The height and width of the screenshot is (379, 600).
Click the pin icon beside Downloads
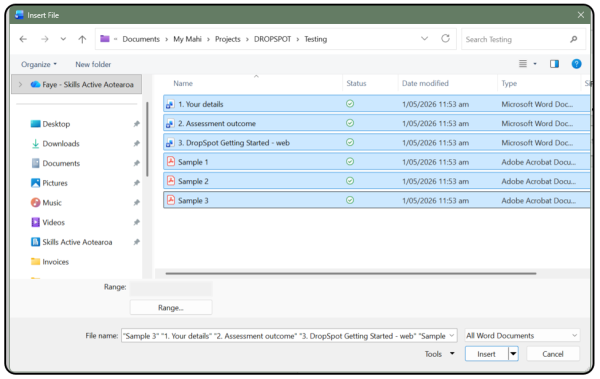click(136, 144)
